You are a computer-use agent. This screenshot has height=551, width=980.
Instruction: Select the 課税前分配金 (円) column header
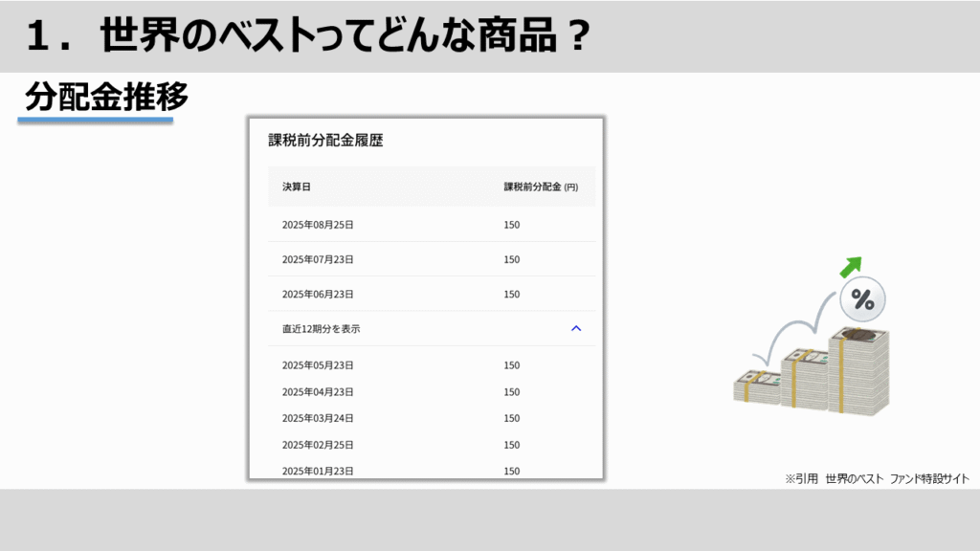[541, 187]
